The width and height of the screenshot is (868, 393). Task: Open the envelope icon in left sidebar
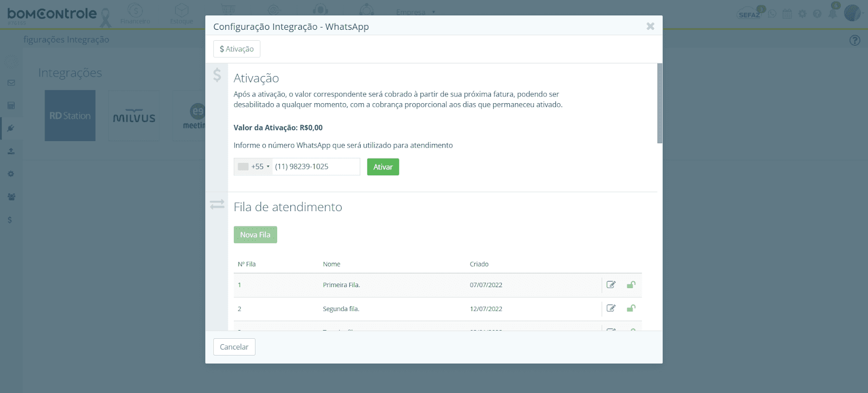click(x=11, y=83)
